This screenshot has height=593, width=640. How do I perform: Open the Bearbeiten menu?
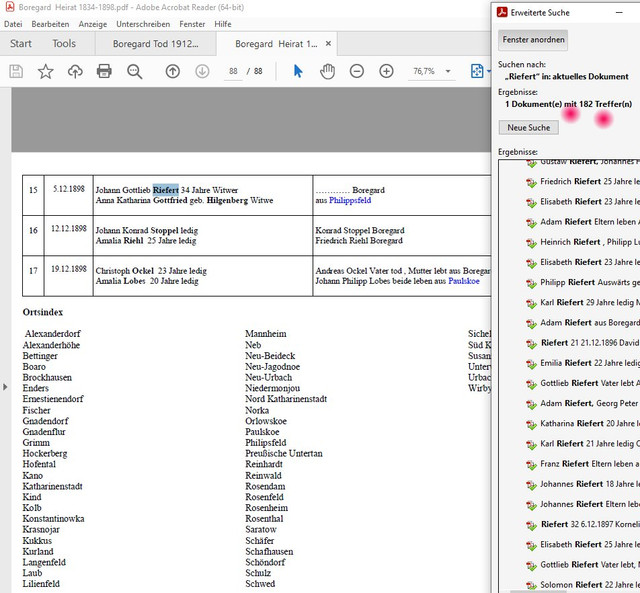pyautogui.click(x=50, y=24)
